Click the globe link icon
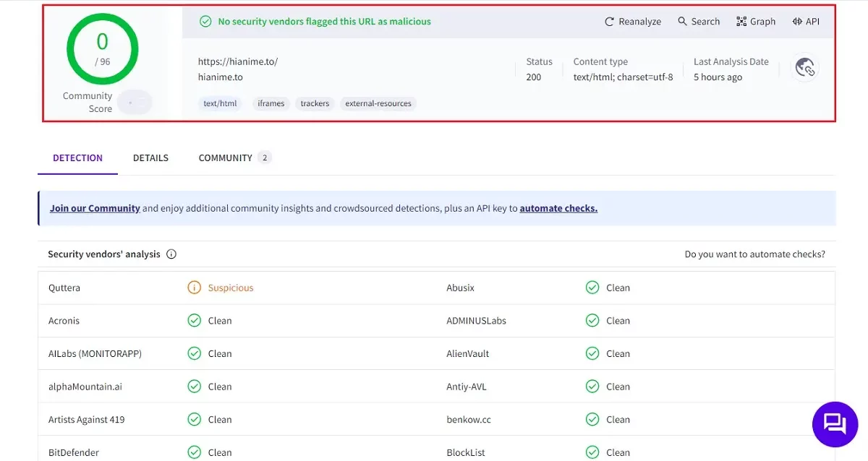The image size is (868, 461). coord(805,68)
